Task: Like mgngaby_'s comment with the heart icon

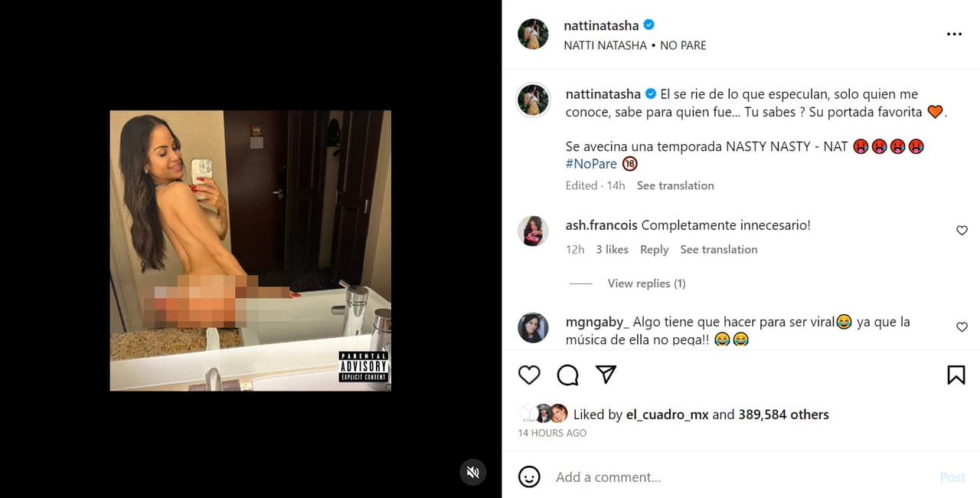Action: [x=962, y=327]
